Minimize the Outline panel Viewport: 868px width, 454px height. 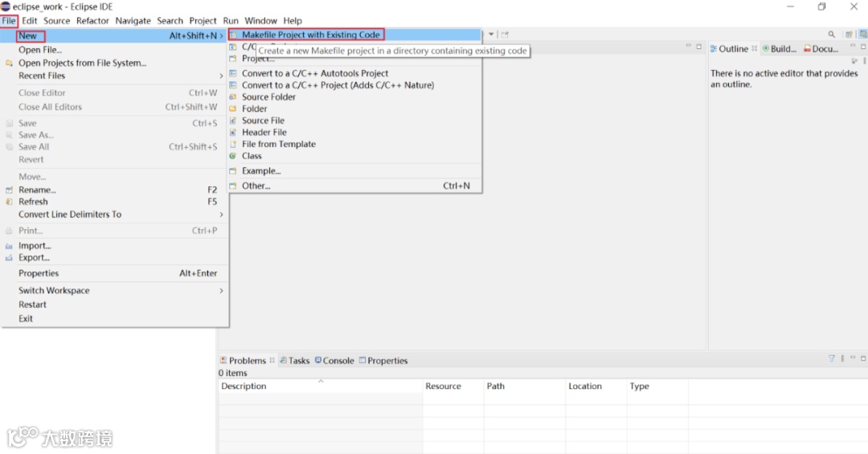point(853,47)
